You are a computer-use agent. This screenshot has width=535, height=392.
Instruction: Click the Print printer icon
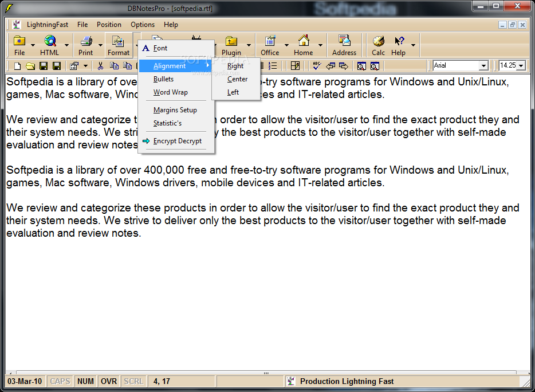coord(86,41)
